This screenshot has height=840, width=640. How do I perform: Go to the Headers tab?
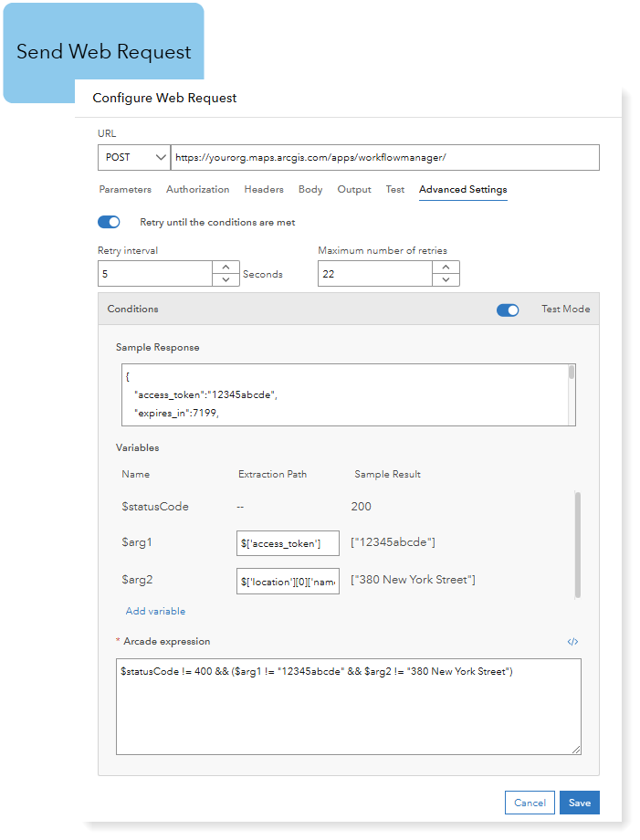click(x=264, y=190)
